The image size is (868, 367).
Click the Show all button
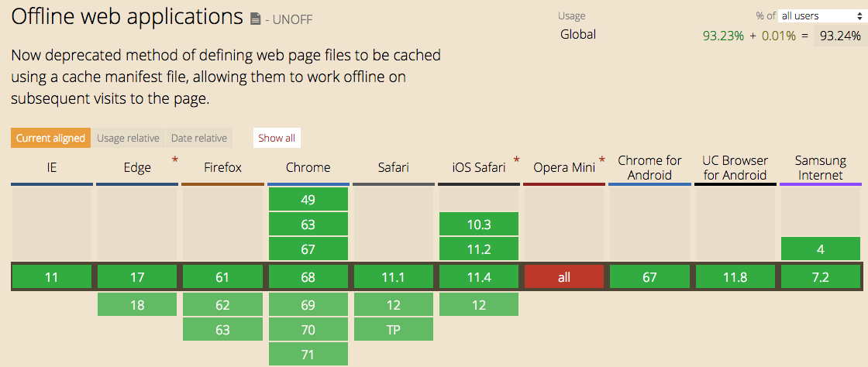(277, 138)
